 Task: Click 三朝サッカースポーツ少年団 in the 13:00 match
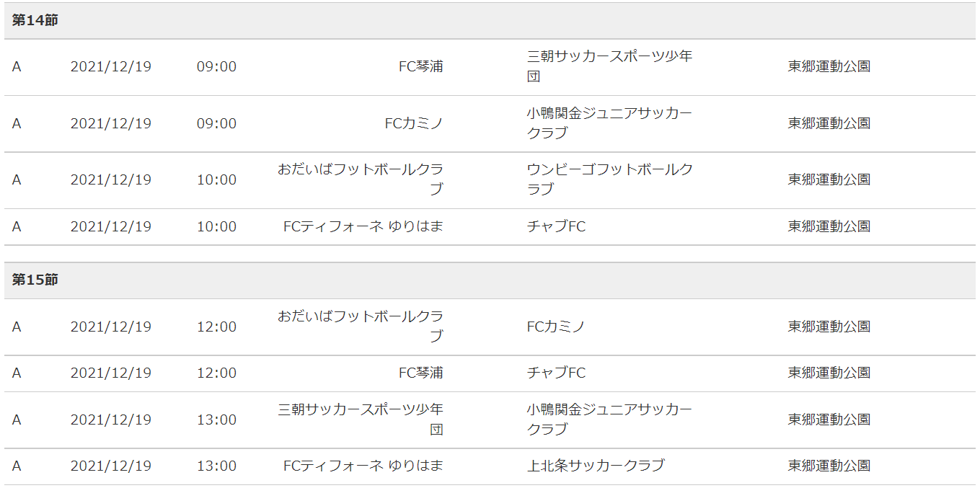click(x=361, y=420)
